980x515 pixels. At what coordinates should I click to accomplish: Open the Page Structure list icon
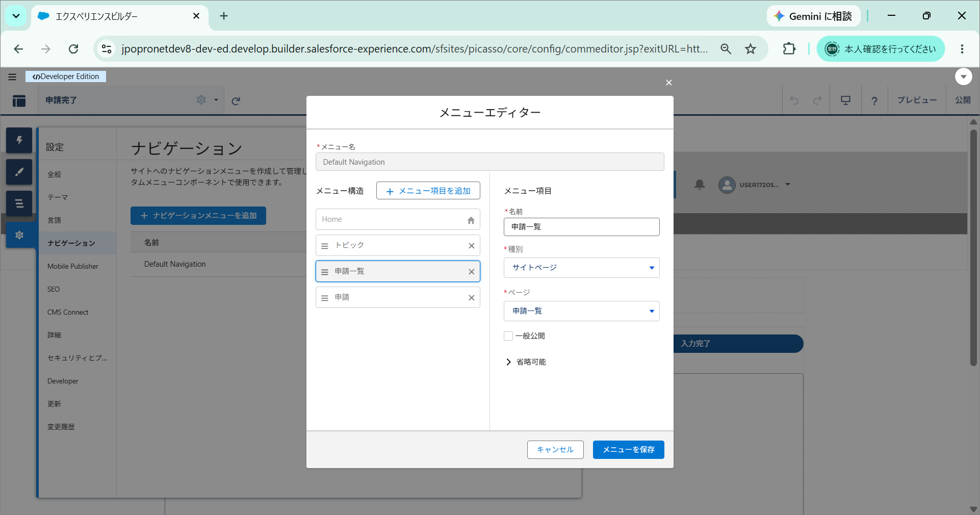[19, 203]
